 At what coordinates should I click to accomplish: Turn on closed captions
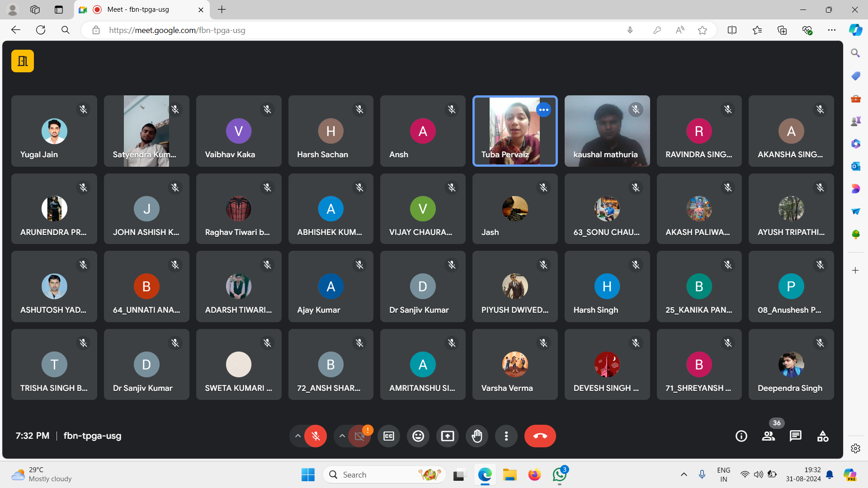pyautogui.click(x=389, y=436)
